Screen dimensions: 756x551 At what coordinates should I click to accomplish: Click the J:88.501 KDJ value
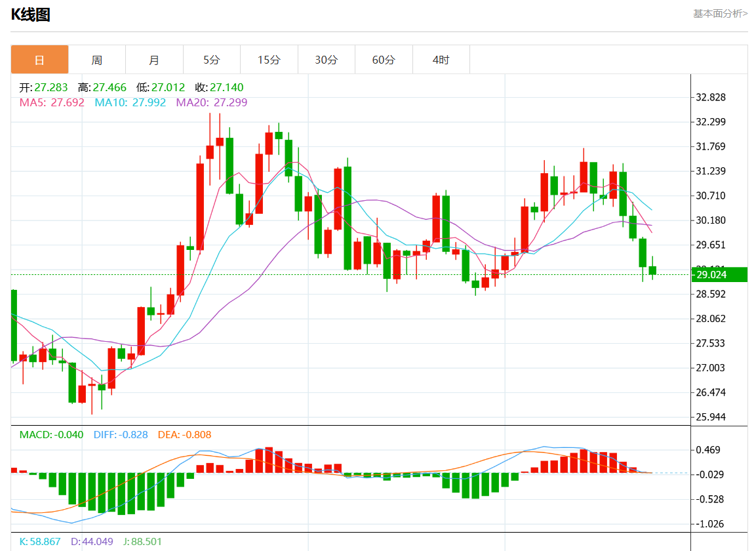142,541
